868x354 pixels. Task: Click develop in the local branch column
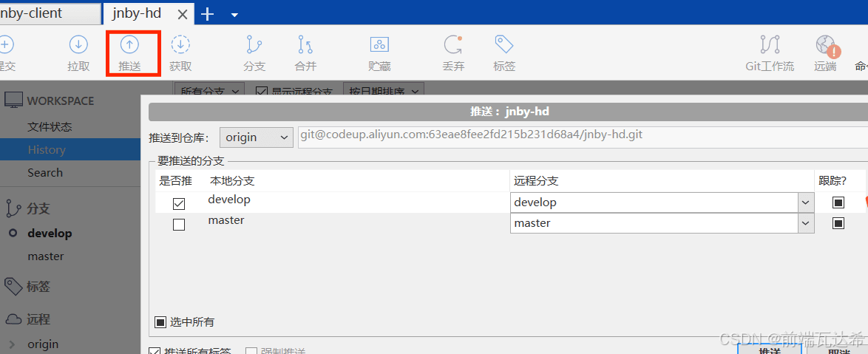click(229, 199)
